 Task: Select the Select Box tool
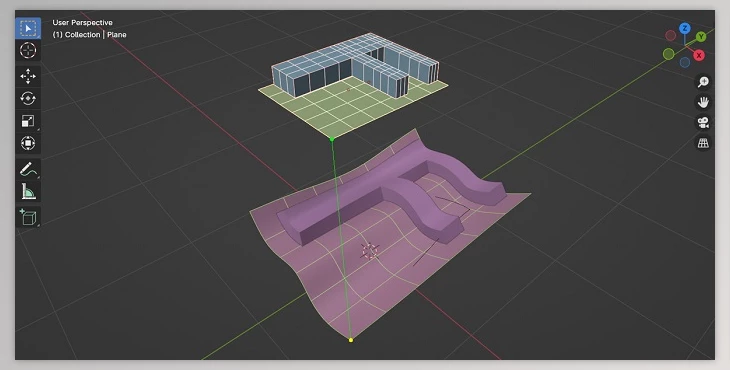[x=28, y=28]
